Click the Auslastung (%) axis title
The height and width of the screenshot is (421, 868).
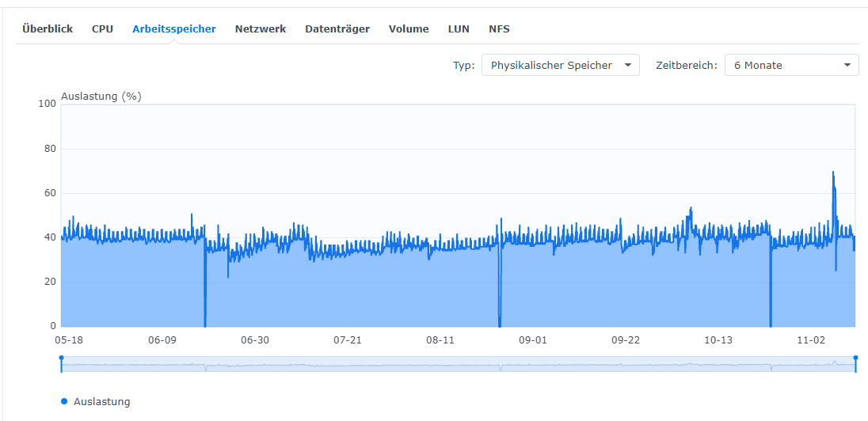click(x=101, y=97)
